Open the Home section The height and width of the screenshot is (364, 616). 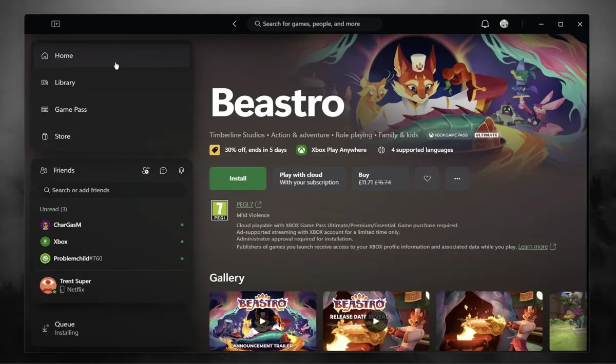pos(112,55)
